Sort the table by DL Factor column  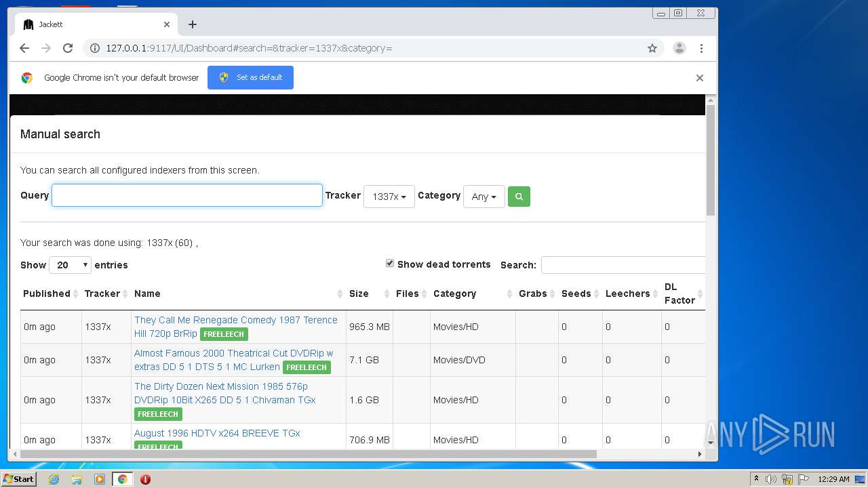click(684, 293)
